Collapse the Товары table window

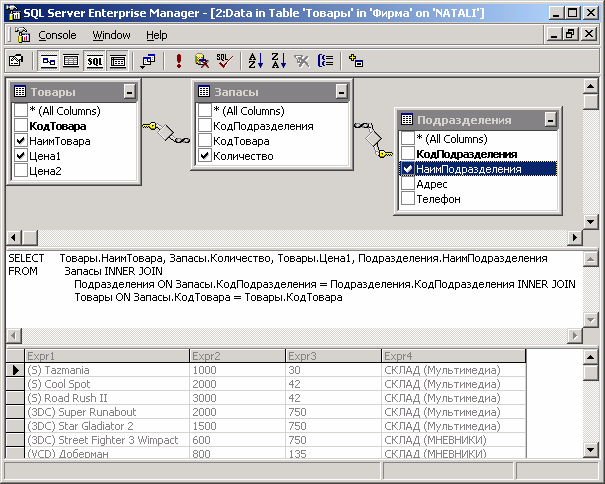[x=130, y=92]
